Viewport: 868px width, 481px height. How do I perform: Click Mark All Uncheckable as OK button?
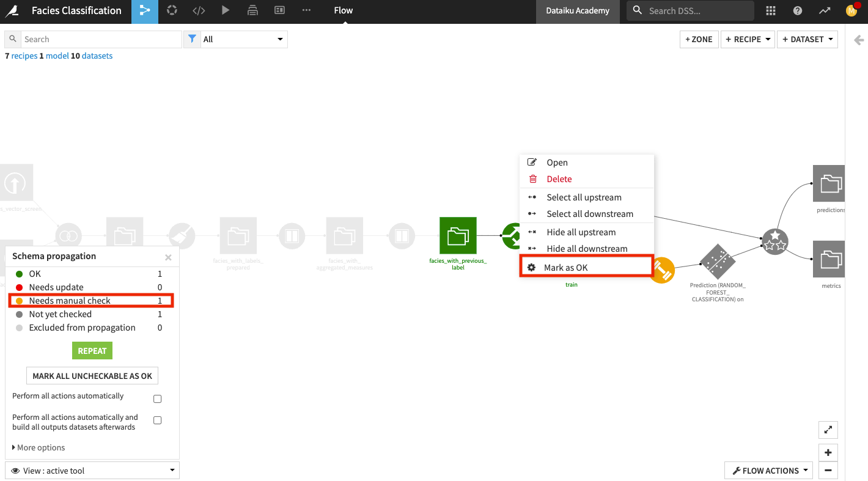tap(92, 376)
